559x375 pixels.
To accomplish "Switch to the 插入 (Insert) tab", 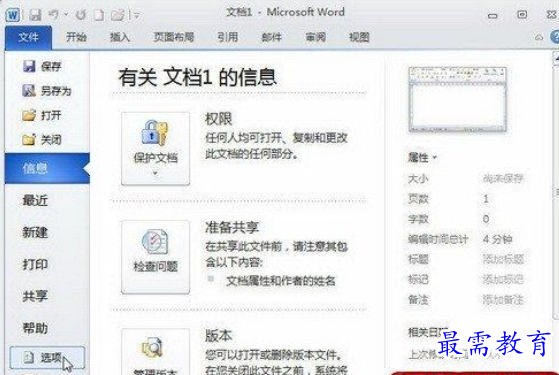I will 119,37.
